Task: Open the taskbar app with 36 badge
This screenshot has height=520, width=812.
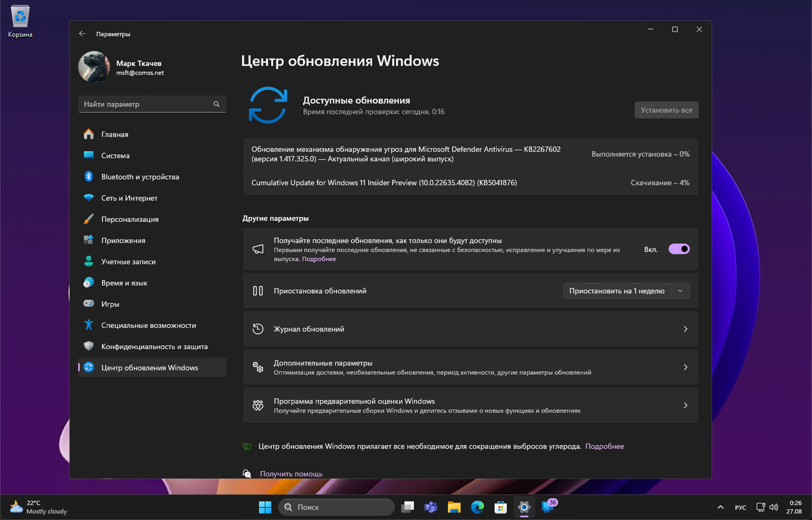Action: pos(548,506)
